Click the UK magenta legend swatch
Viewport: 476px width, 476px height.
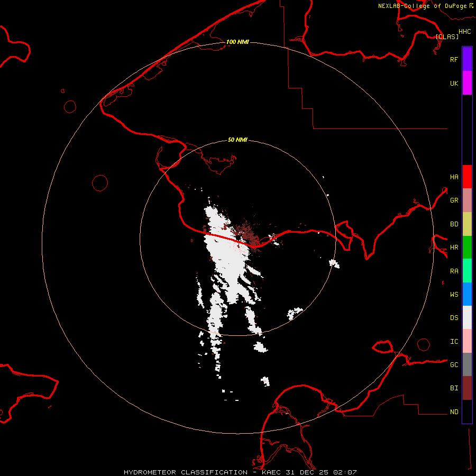467,83
